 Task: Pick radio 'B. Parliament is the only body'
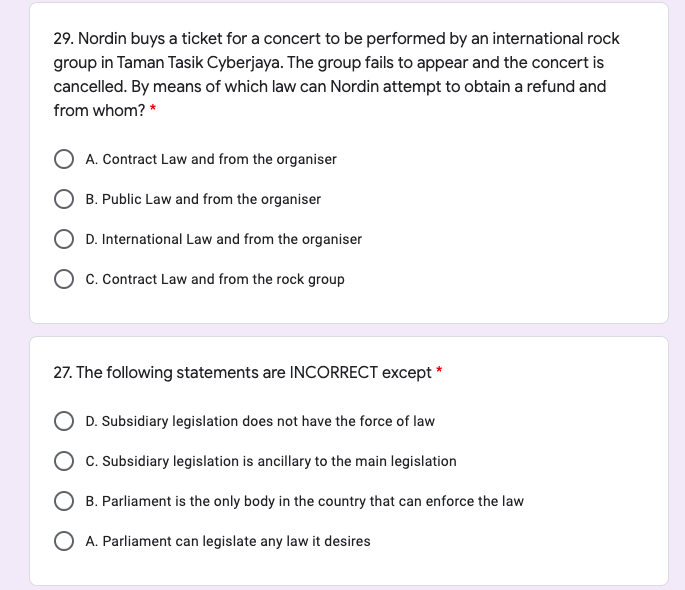pyautogui.click(x=64, y=501)
